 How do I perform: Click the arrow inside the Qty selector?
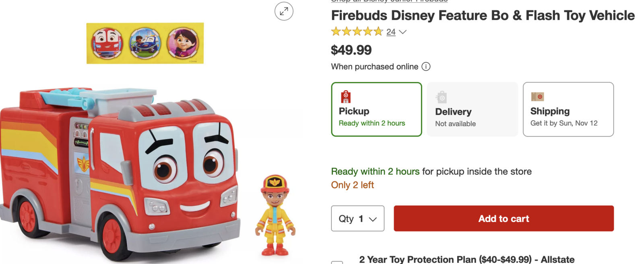[373, 219]
